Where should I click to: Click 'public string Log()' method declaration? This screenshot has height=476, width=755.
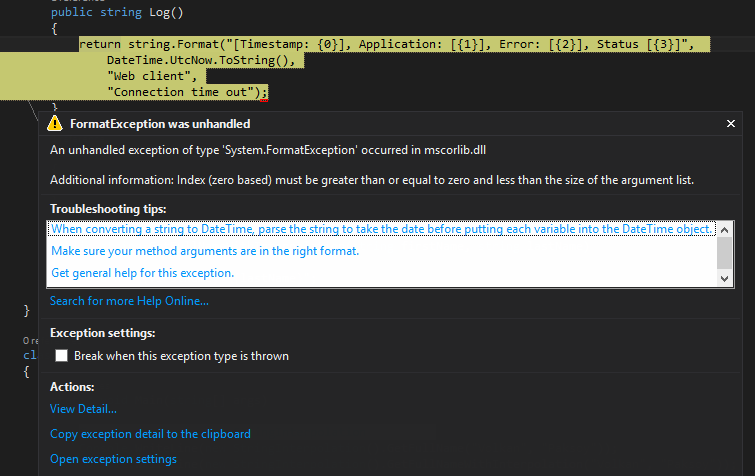[x=117, y=12]
